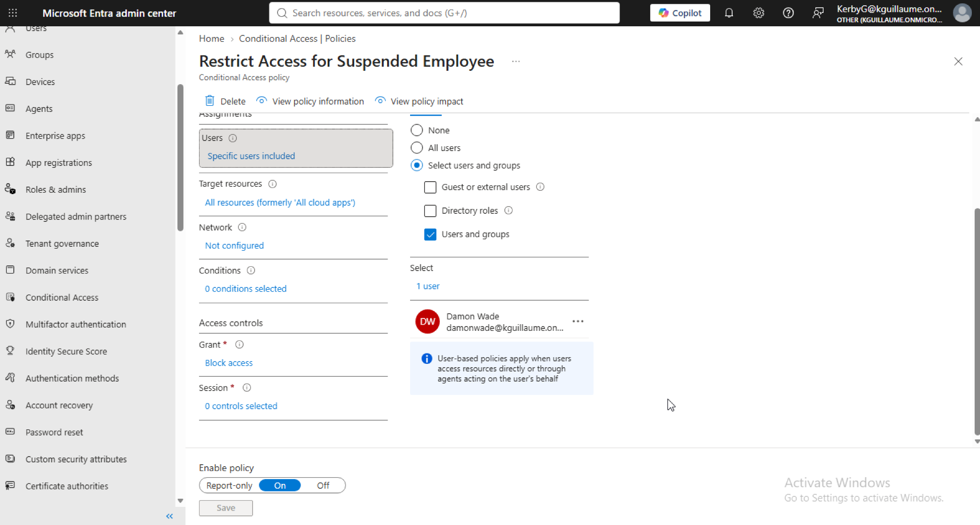This screenshot has height=525, width=980.
Task: Click the Groups sidebar icon
Action: (10, 54)
